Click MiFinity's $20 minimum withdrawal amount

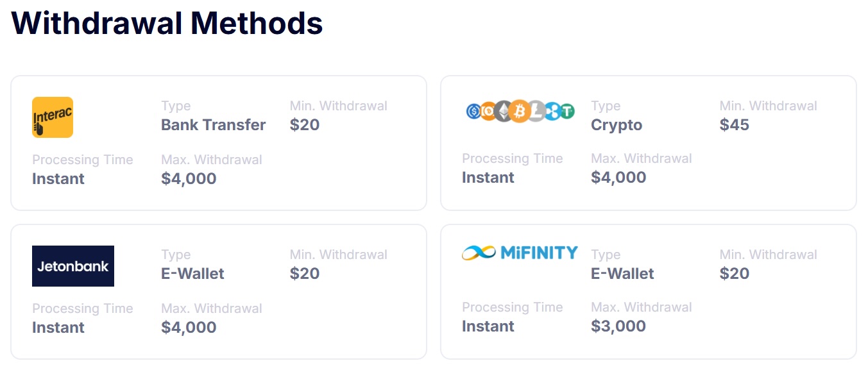(735, 273)
